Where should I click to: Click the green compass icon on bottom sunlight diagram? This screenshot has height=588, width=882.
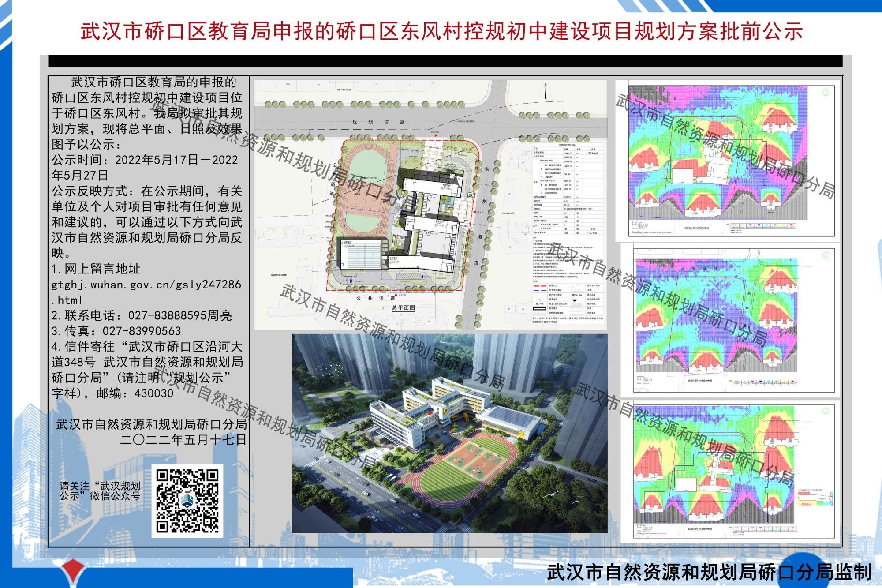(826, 411)
